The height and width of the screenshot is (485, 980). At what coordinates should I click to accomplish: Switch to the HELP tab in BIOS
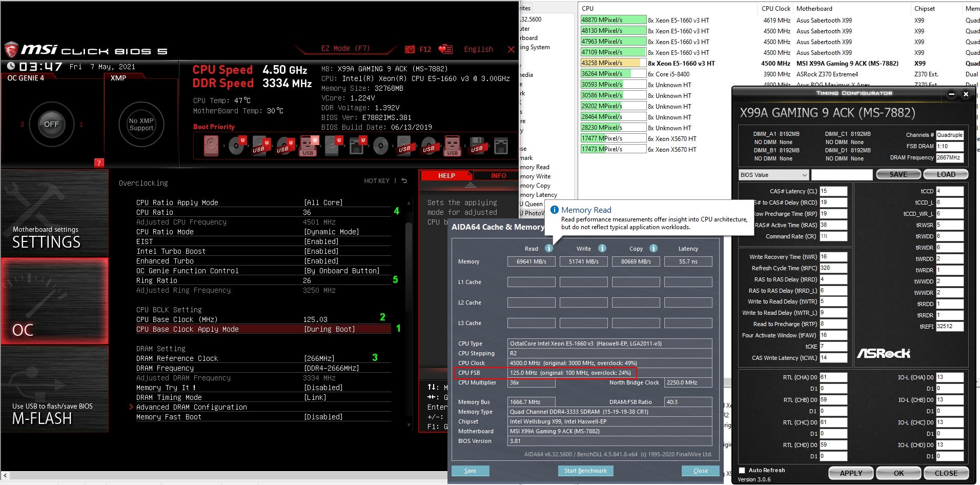pos(446,176)
